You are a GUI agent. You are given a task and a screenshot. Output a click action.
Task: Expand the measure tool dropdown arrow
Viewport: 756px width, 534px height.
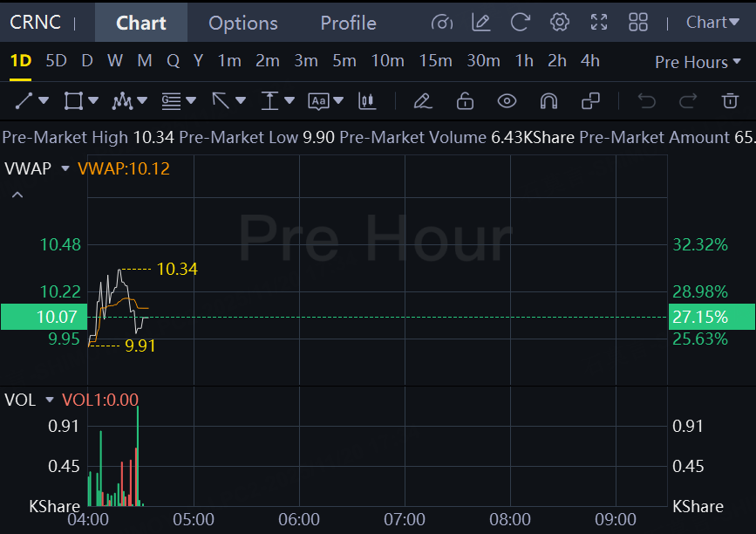coord(289,101)
